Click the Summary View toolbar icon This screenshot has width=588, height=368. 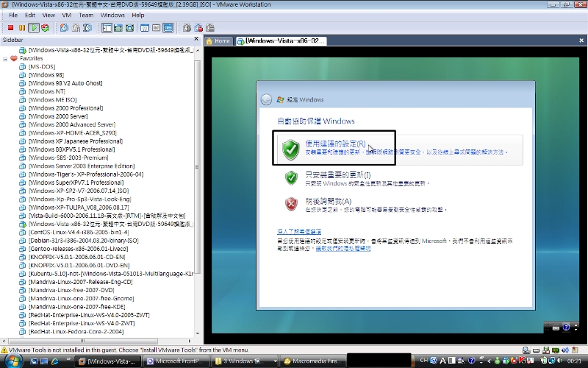[145, 28]
